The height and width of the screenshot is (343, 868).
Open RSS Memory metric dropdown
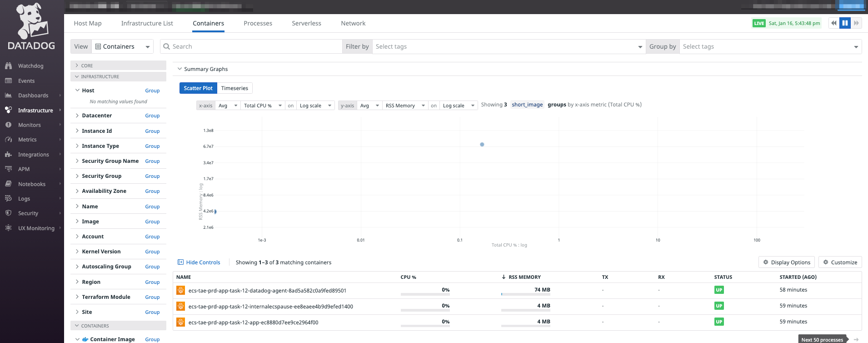[x=405, y=106]
